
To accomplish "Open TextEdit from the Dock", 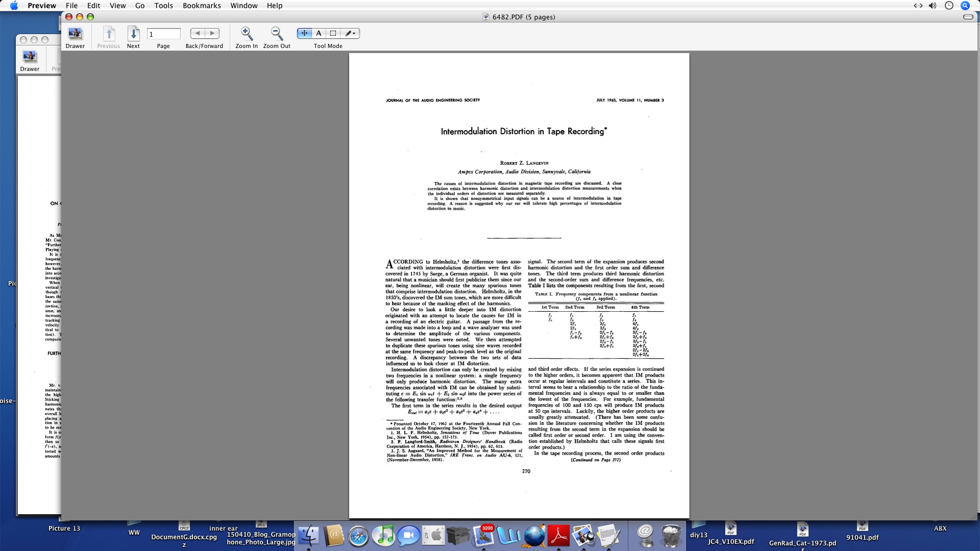I will 608,536.
